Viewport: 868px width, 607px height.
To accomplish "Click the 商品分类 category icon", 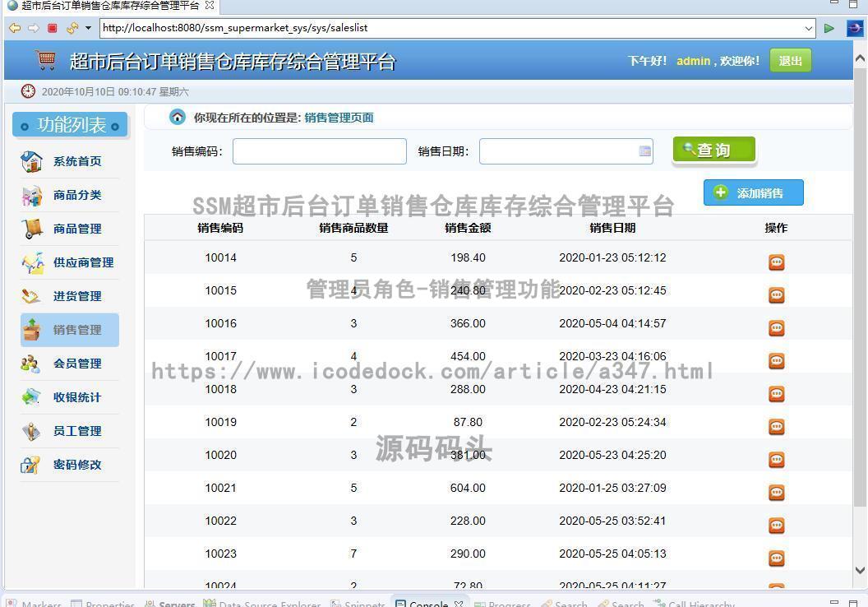I will click(x=31, y=195).
